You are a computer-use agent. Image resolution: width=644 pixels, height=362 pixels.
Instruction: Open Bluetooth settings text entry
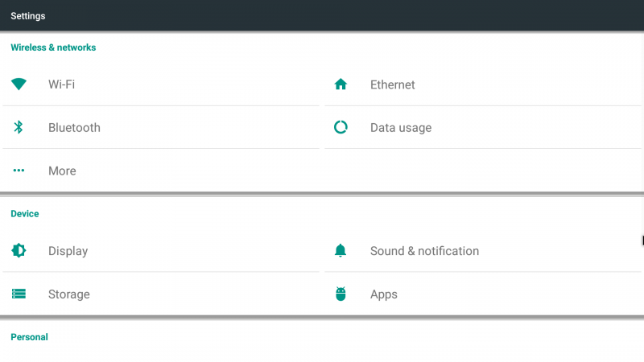pos(74,128)
